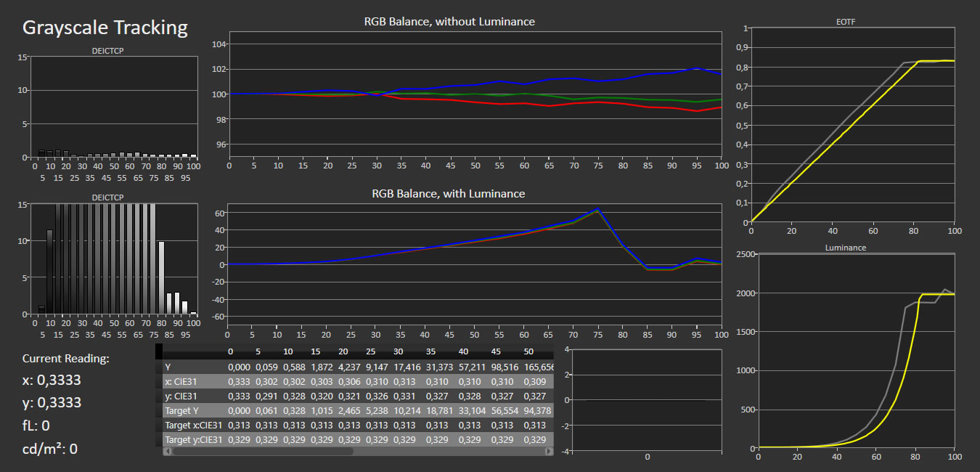The height and width of the screenshot is (472, 980).
Task: Select the EOTF chart
Action: point(853,125)
